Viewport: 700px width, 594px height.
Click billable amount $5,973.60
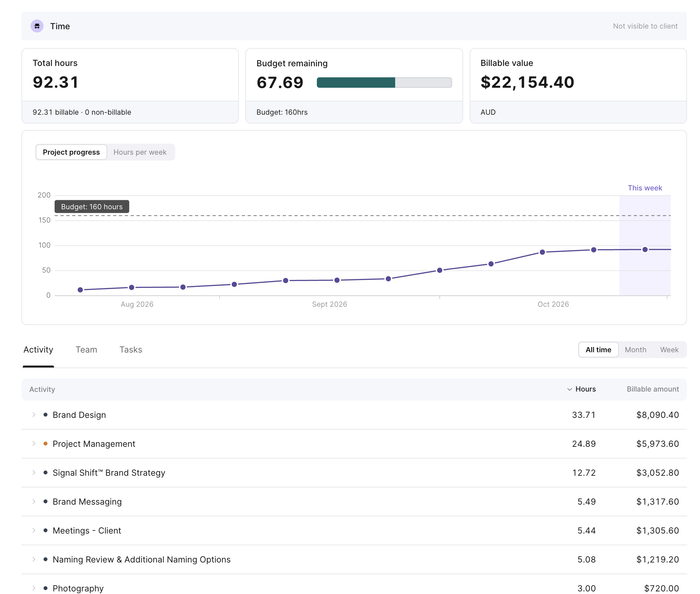click(657, 444)
